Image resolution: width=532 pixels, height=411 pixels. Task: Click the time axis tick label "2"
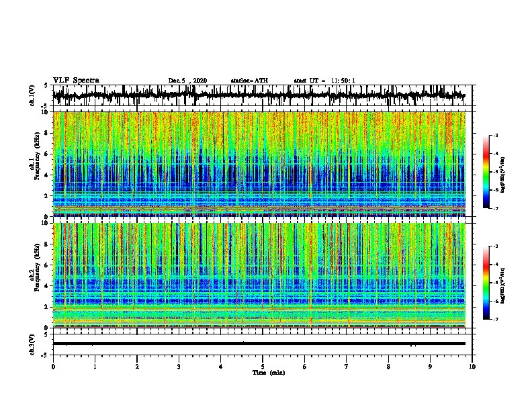[x=137, y=367]
